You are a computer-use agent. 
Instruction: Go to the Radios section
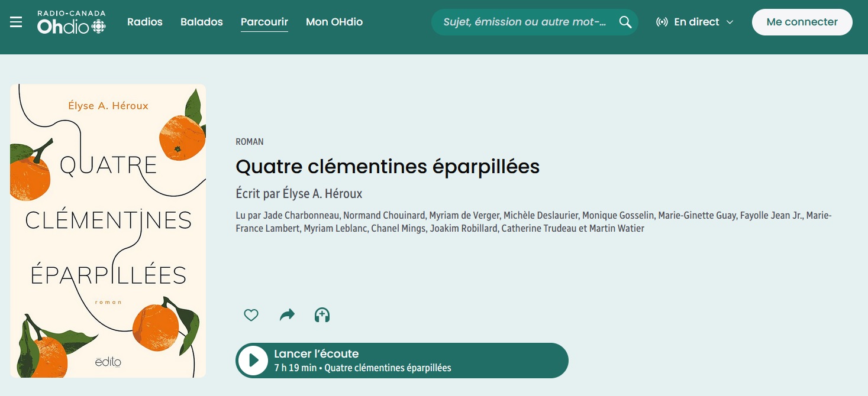pyautogui.click(x=145, y=22)
